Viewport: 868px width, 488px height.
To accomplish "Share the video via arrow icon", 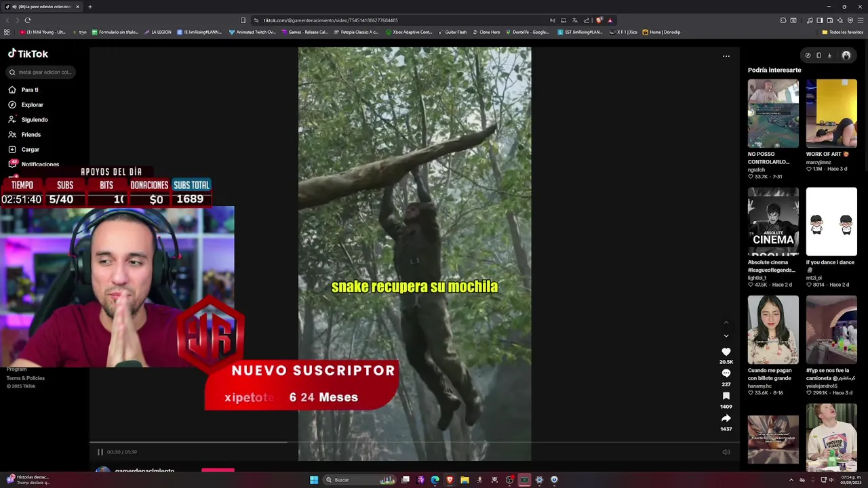I will tap(726, 418).
